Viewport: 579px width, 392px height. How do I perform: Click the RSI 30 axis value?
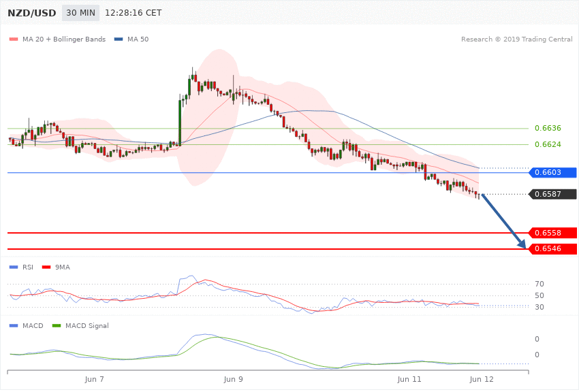(x=539, y=307)
